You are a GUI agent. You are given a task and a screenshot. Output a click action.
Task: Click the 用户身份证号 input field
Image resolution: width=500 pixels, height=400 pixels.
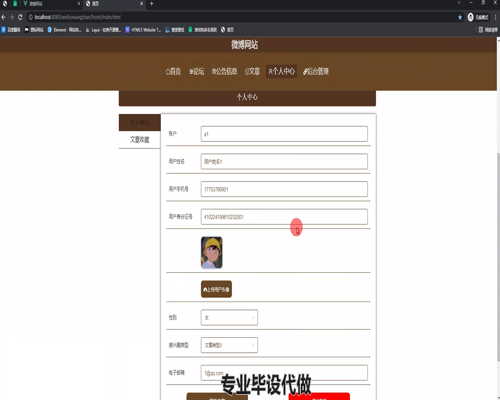click(284, 217)
